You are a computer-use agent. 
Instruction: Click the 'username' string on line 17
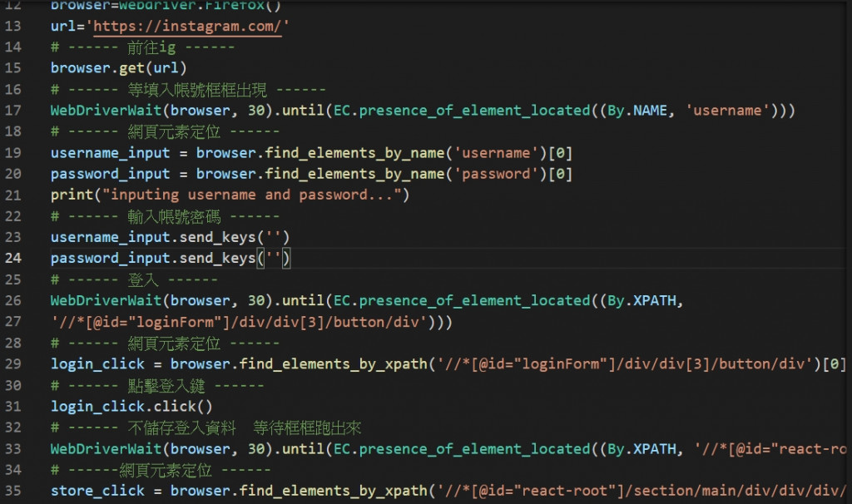727,111
